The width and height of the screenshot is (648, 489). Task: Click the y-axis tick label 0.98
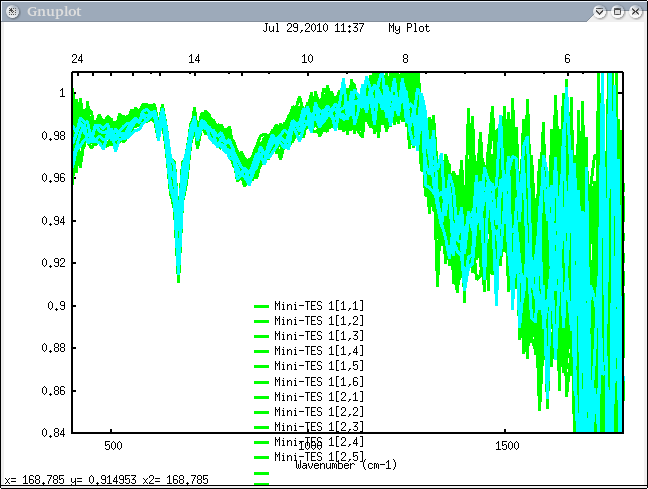click(53, 136)
